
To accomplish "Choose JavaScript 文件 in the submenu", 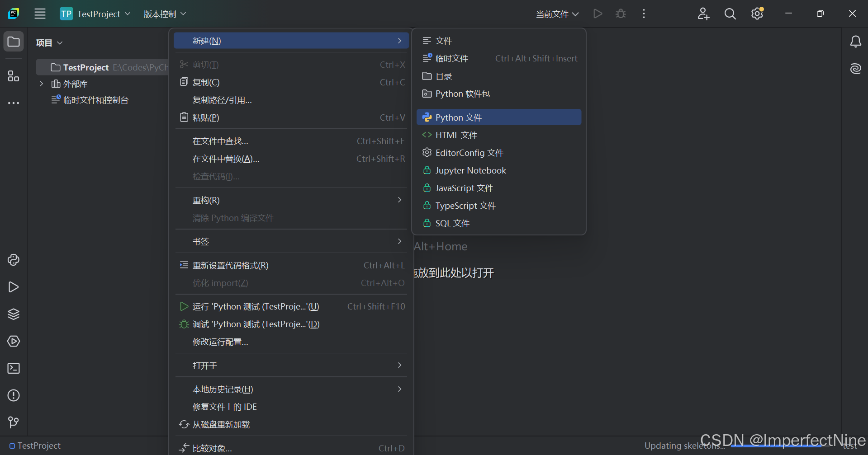I will point(499,188).
